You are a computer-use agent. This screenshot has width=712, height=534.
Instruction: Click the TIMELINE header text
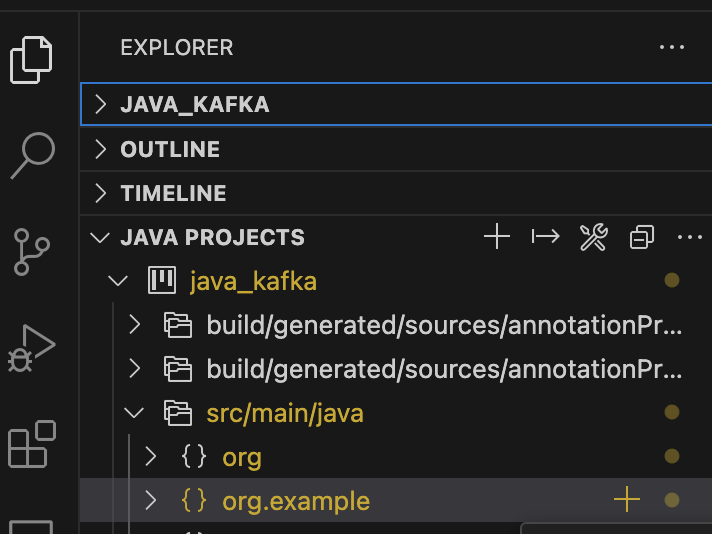173,193
